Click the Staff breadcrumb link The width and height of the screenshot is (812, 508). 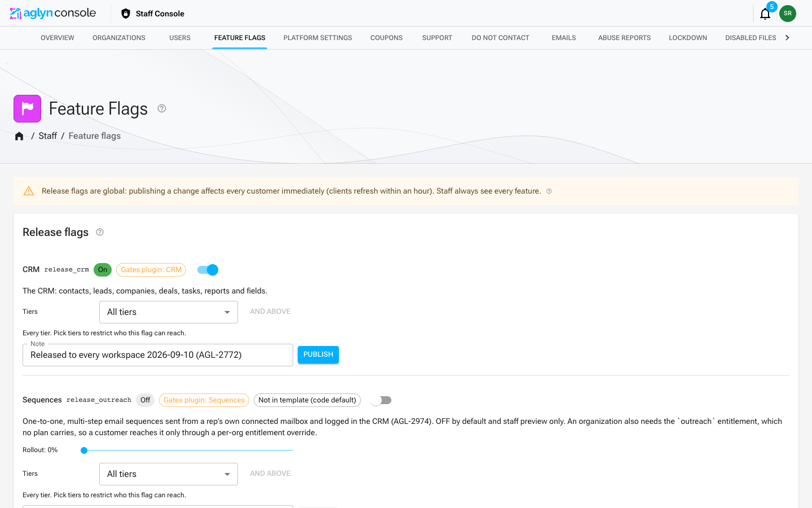point(48,136)
